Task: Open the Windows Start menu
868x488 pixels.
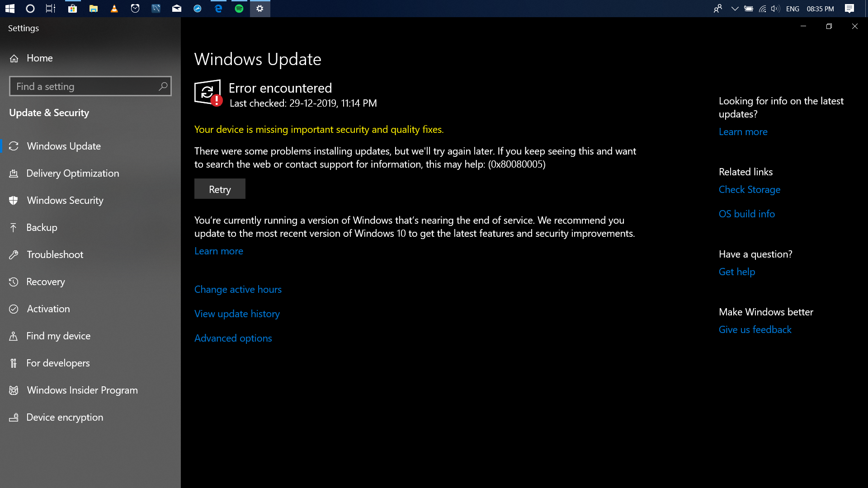Action: coord(10,9)
